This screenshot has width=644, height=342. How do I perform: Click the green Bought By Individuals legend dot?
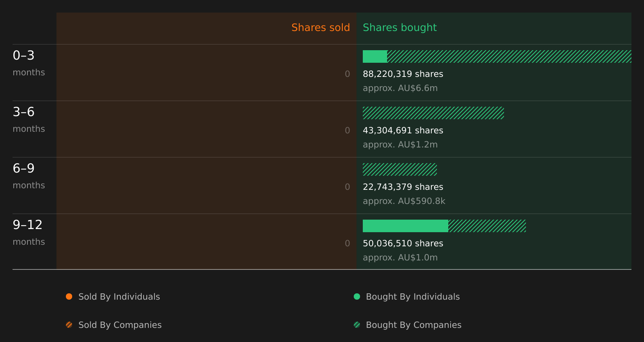[357, 297]
